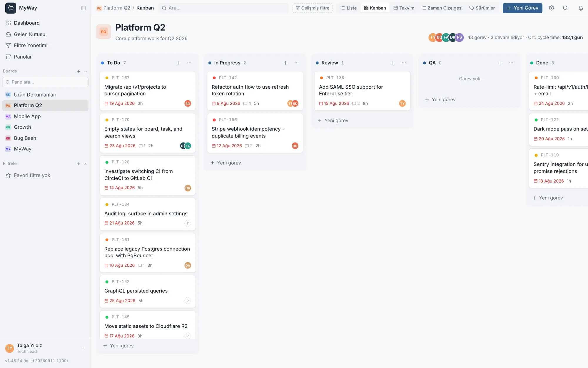The image size is (588, 368).
Task: Select Mobile App board
Action: (x=45, y=116)
